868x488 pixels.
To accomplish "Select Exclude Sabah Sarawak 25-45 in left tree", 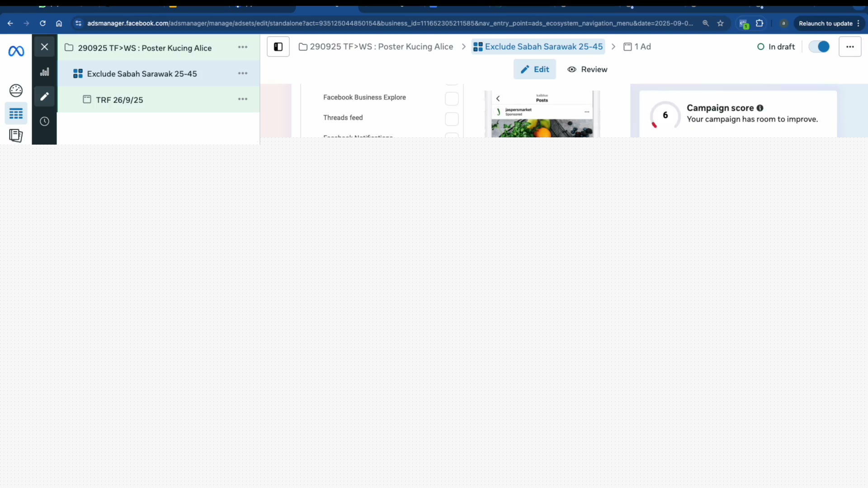I will click(x=142, y=74).
